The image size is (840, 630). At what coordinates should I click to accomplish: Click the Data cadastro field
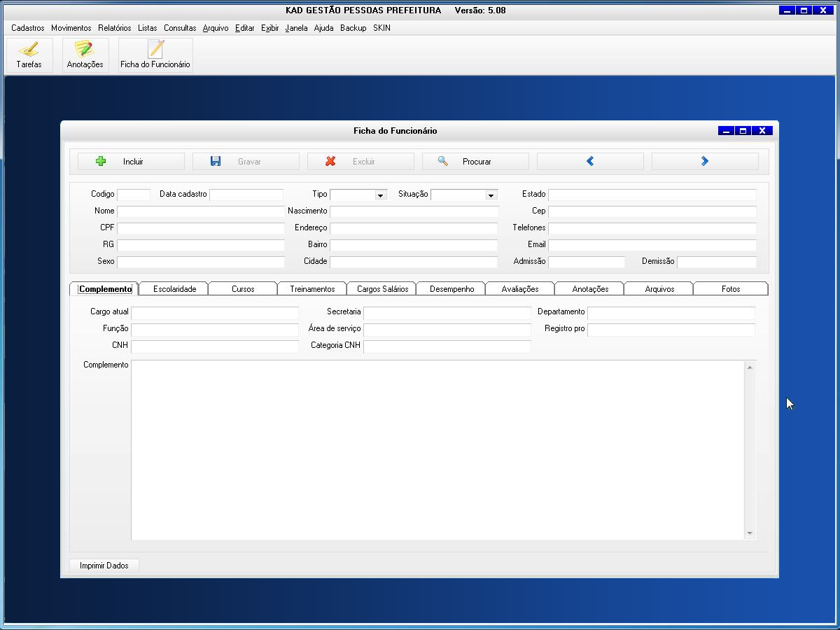(246, 195)
